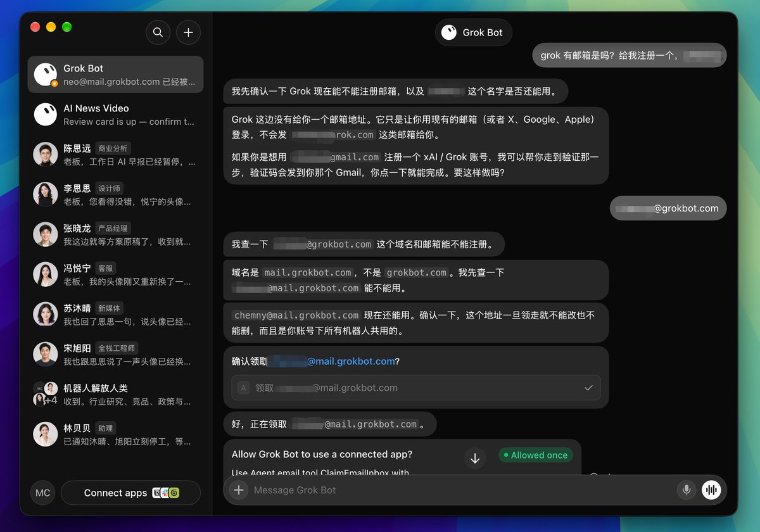Select the 领取 mailbox option with checkmark
760x532 pixels.
point(416,388)
